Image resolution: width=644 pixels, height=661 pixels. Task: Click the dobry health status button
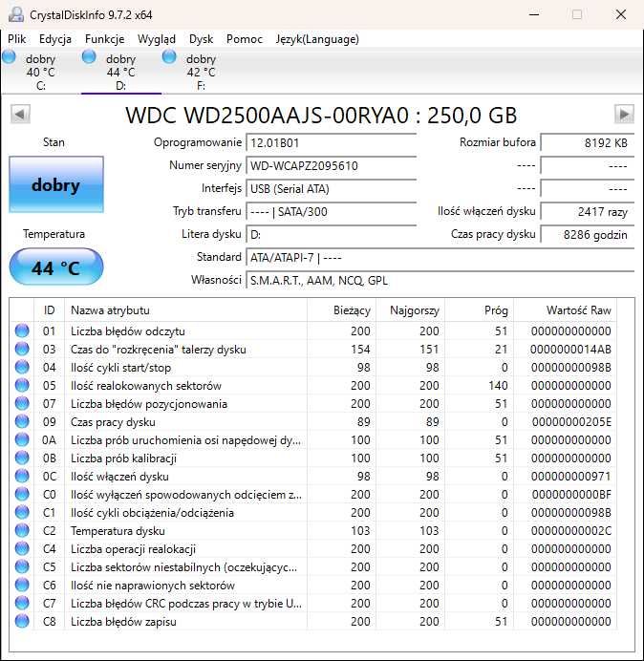(x=56, y=184)
